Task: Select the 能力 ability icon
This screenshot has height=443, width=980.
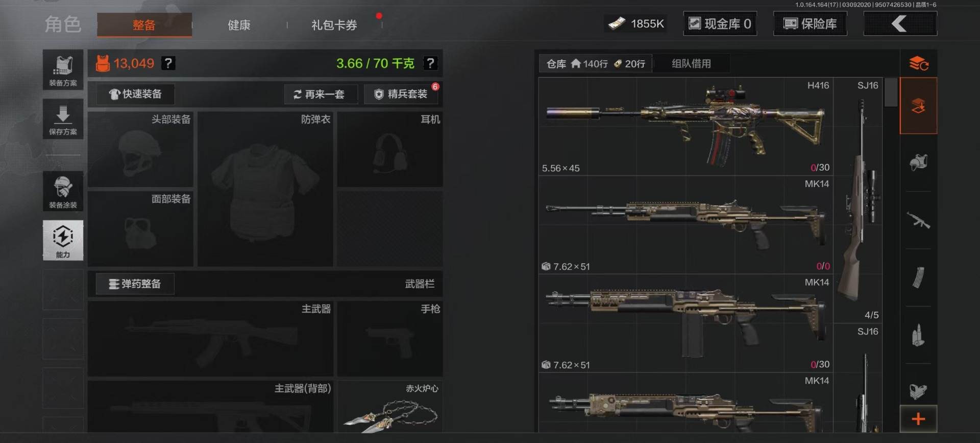Action: pos(63,240)
